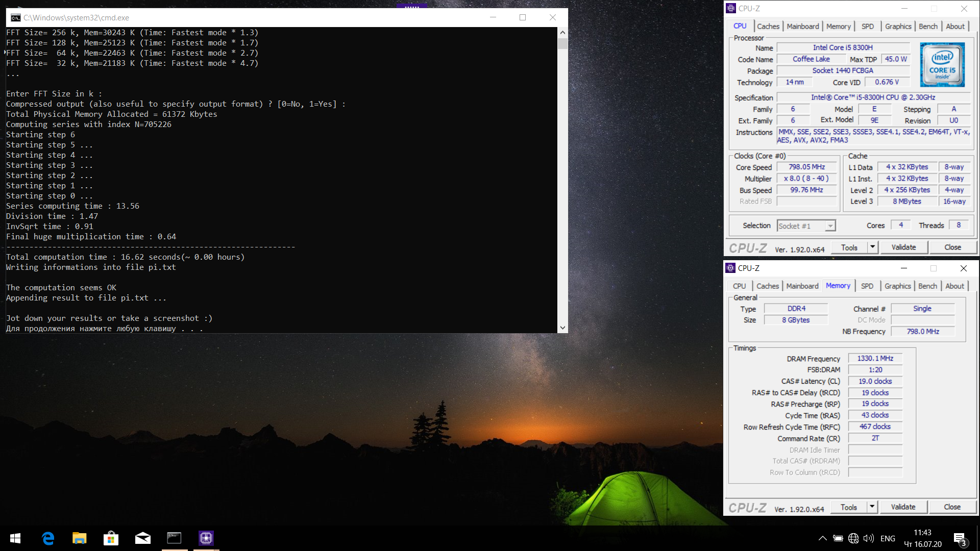Click the Channel # Single field
The width and height of the screenshot is (980, 551).
tap(922, 309)
